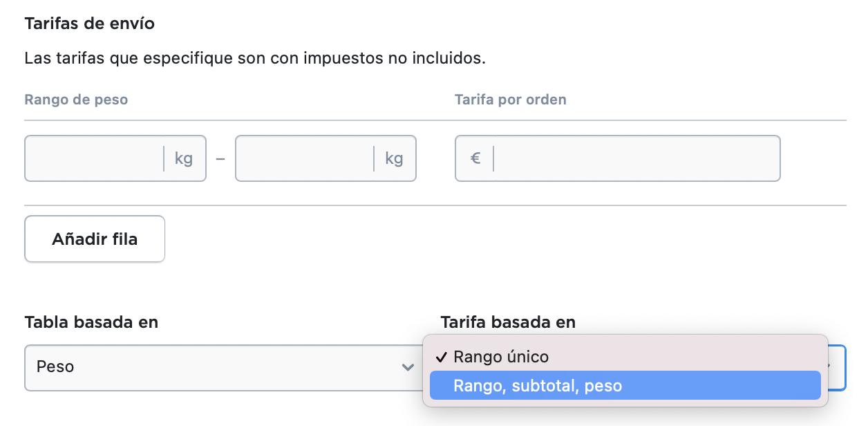Click the Rango de peso column header

pos(76,100)
